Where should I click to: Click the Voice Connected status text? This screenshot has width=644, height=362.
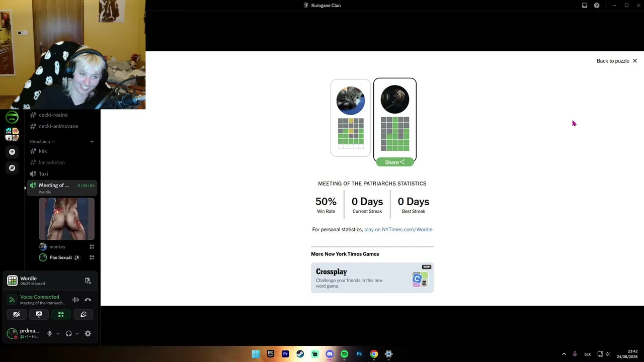point(39,297)
